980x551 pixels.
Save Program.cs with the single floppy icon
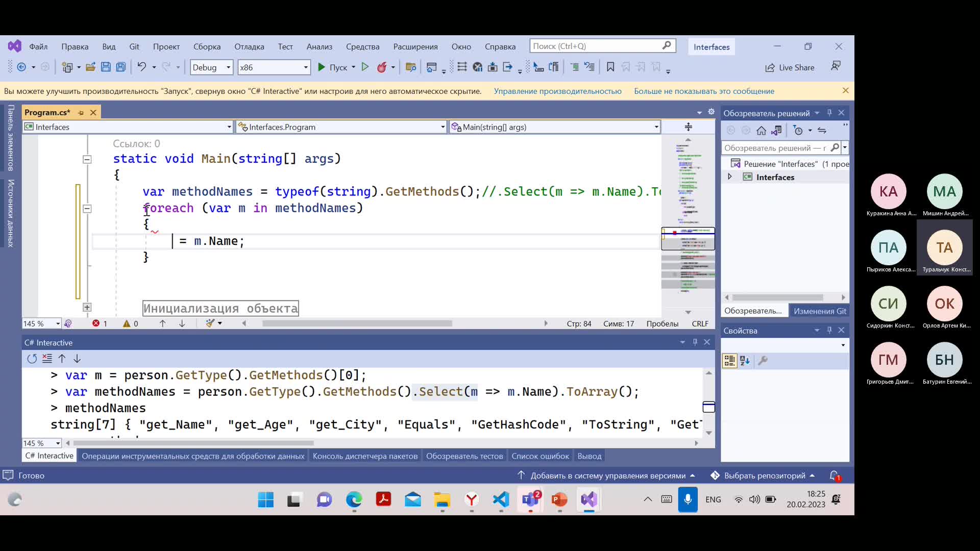[106, 67]
